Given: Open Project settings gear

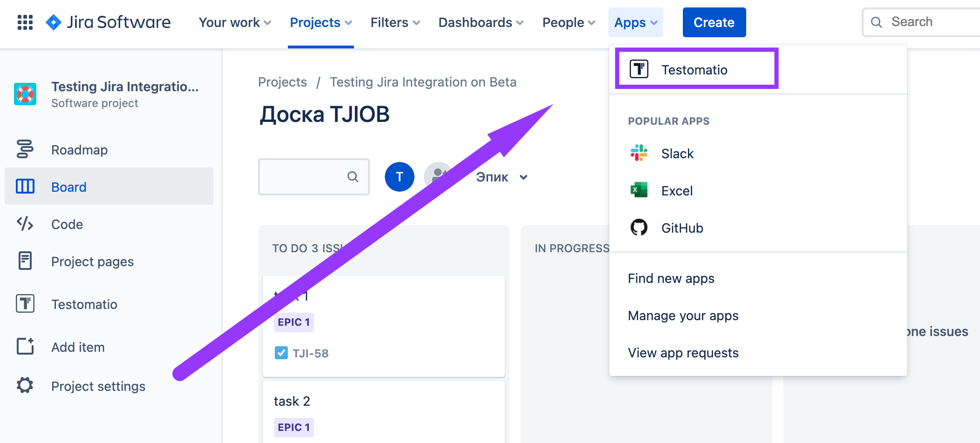Looking at the screenshot, I should coord(25,386).
